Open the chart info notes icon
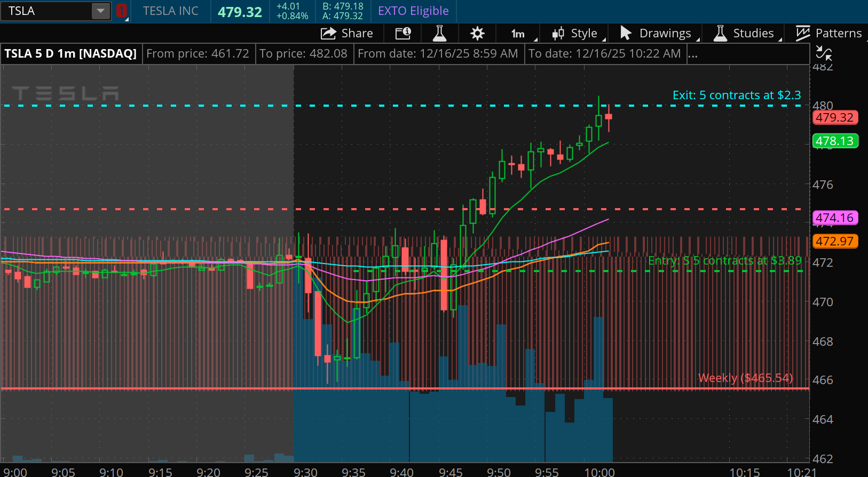The width and height of the screenshot is (868, 477). 403,34
